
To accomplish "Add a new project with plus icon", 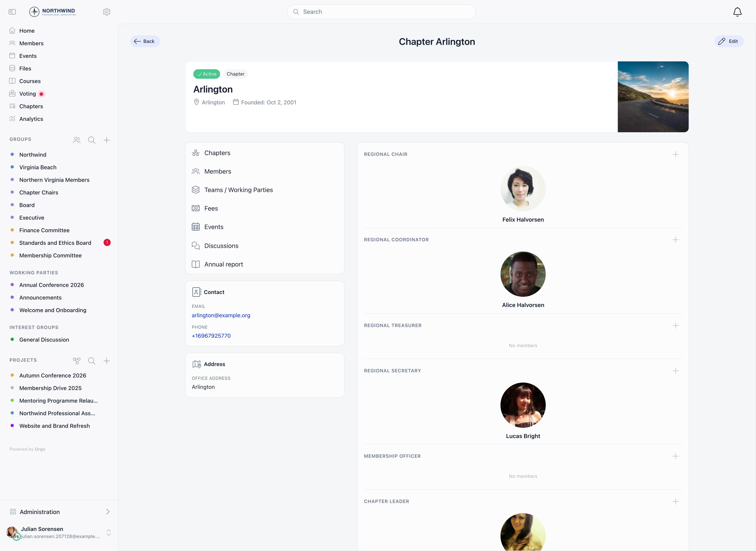I will pos(107,361).
